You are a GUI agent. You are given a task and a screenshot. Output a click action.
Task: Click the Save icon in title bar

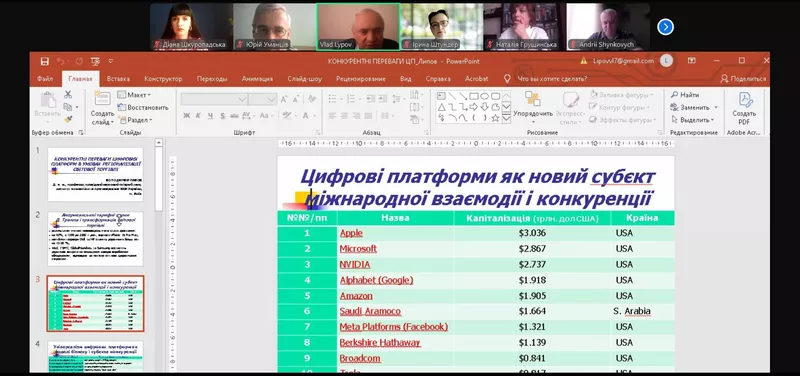(x=44, y=61)
